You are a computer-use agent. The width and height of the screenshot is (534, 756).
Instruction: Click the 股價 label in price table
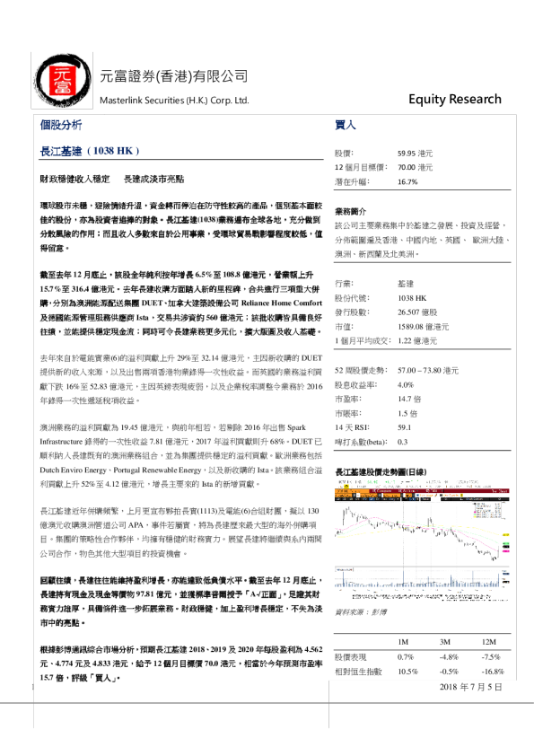344,154
